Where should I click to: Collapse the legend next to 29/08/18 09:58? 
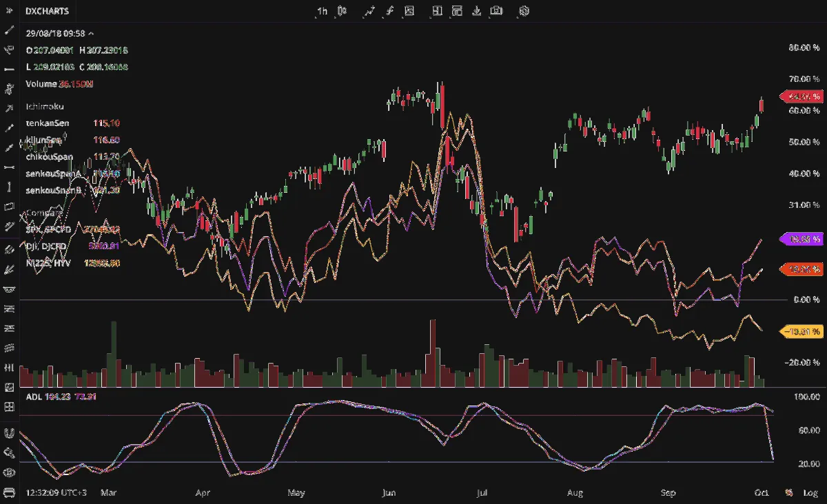(92, 33)
